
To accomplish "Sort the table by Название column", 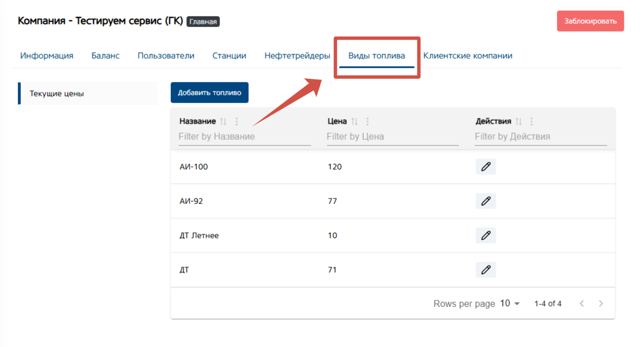I will tap(223, 122).
